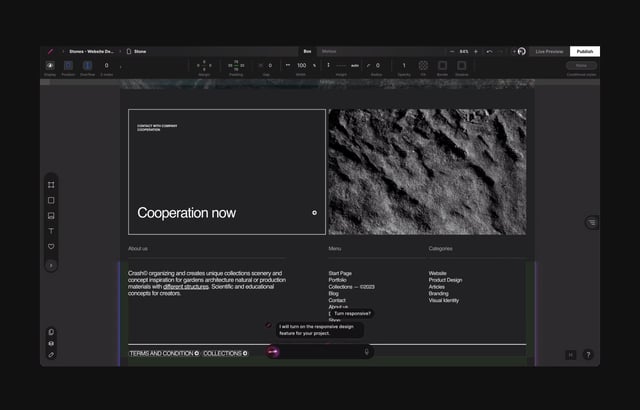Switch to the Box tab
The width and height of the screenshot is (640, 410).
click(x=307, y=51)
